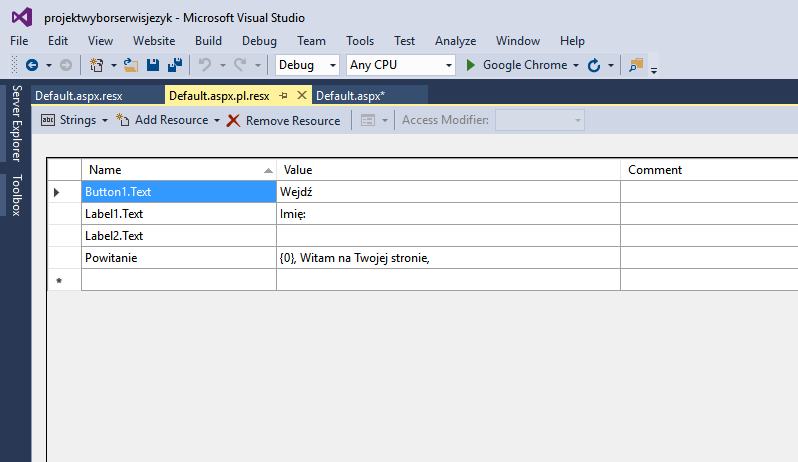The image size is (798, 462).
Task: Click the Find in Files icon
Action: coord(636,65)
